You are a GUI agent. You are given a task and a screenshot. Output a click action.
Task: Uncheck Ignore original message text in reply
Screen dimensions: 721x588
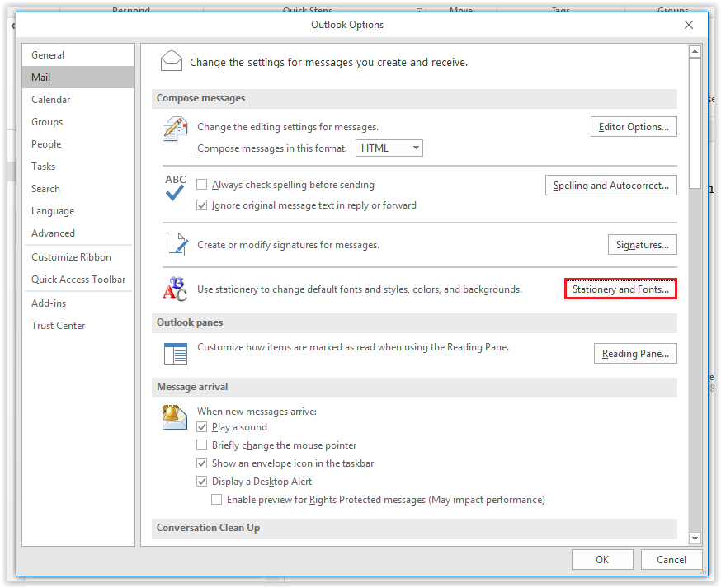[201, 205]
